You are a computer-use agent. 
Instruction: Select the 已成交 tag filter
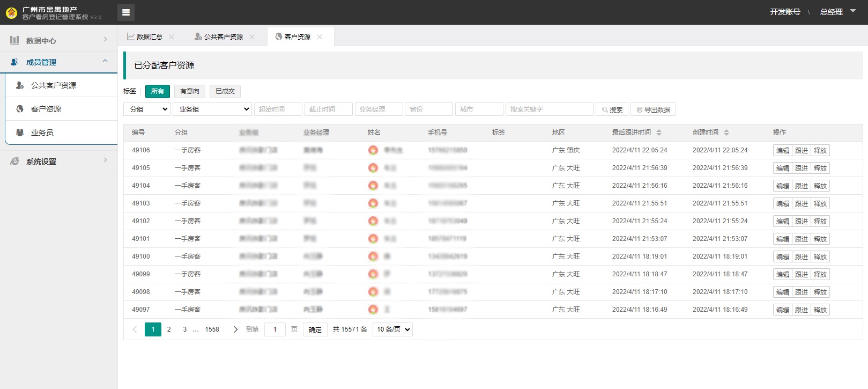[225, 91]
